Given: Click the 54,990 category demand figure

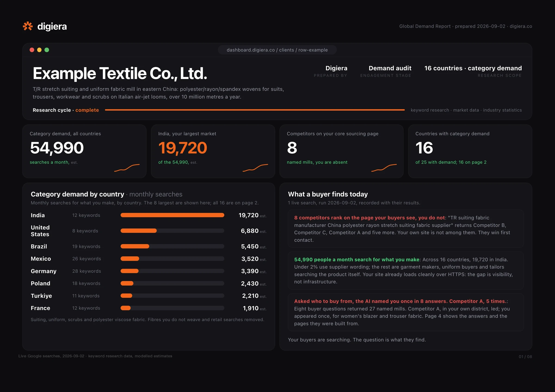Looking at the screenshot, I should (57, 148).
